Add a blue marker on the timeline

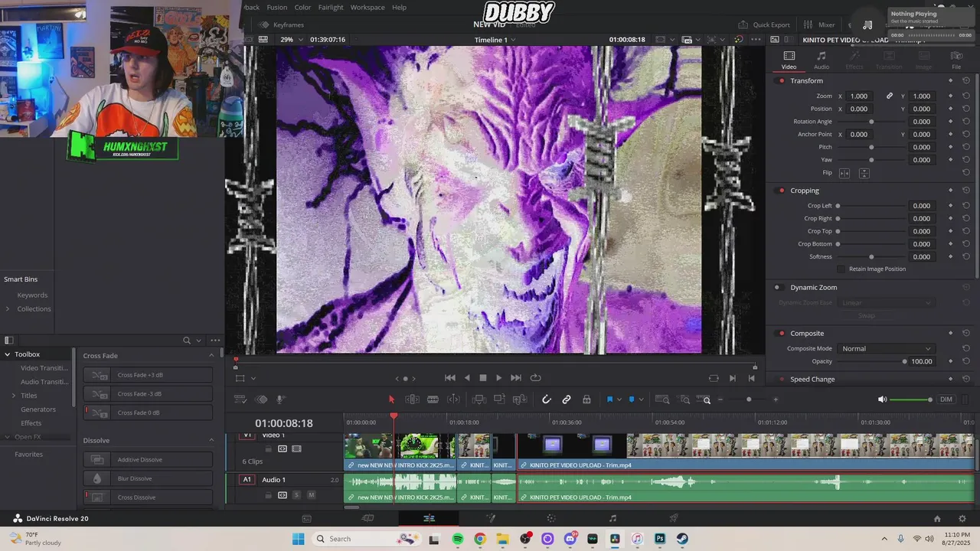coord(632,399)
